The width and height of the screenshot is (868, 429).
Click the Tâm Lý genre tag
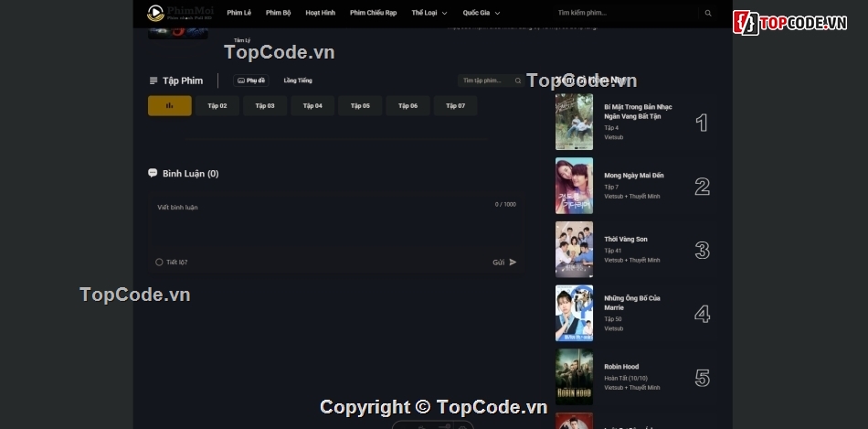pos(242,40)
